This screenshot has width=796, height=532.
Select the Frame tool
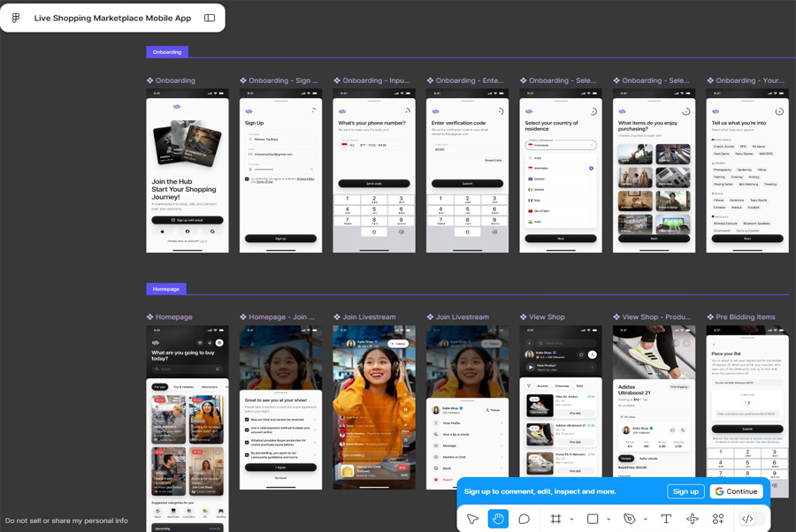(x=555, y=519)
